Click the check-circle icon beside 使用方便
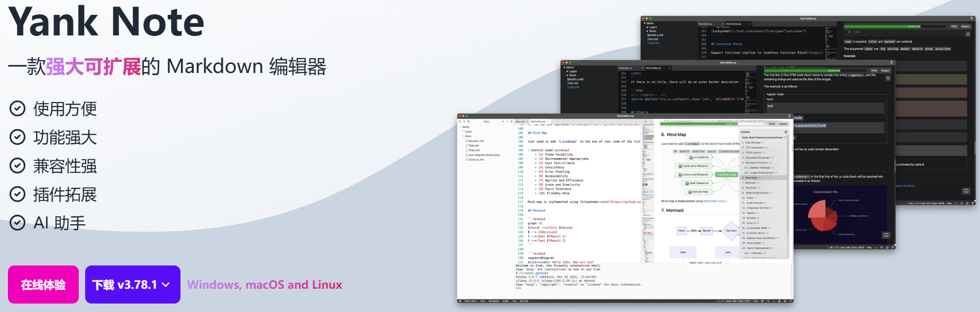Image resolution: width=980 pixels, height=312 pixels. pos(17,109)
